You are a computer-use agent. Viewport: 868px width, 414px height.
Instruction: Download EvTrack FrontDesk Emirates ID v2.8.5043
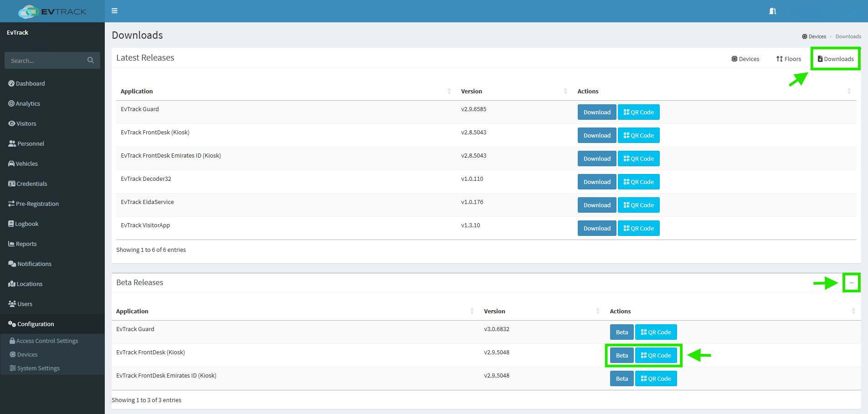pyautogui.click(x=597, y=158)
